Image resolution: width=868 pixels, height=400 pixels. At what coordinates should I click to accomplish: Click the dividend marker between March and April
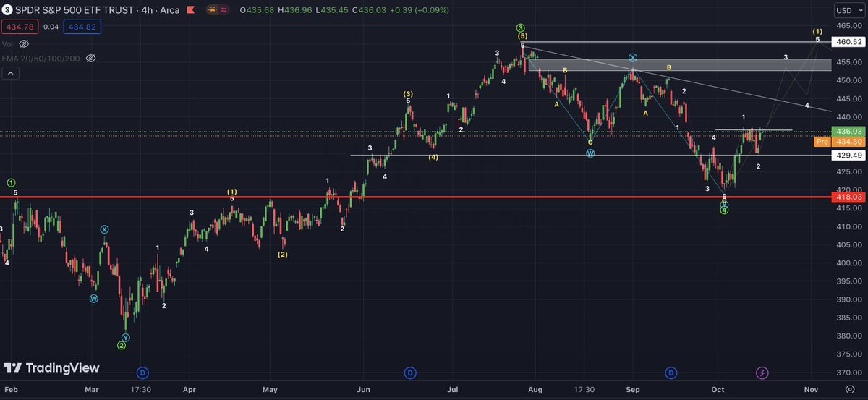(x=142, y=373)
